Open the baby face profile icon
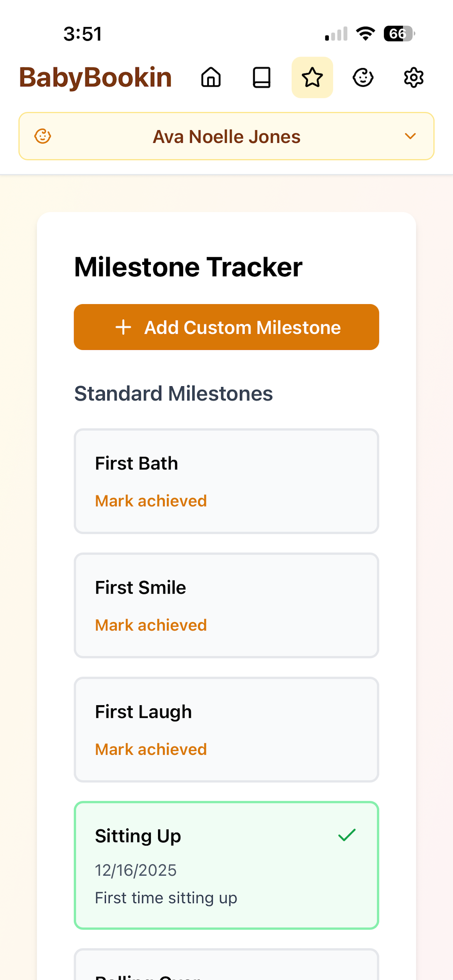 click(x=363, y=78)
